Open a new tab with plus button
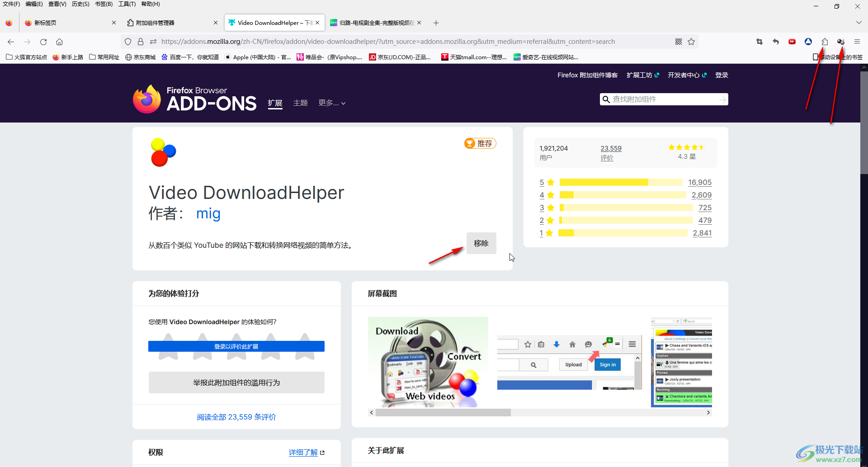The width and height of the screenshot is (868, 467). click(x=436, y=23)
